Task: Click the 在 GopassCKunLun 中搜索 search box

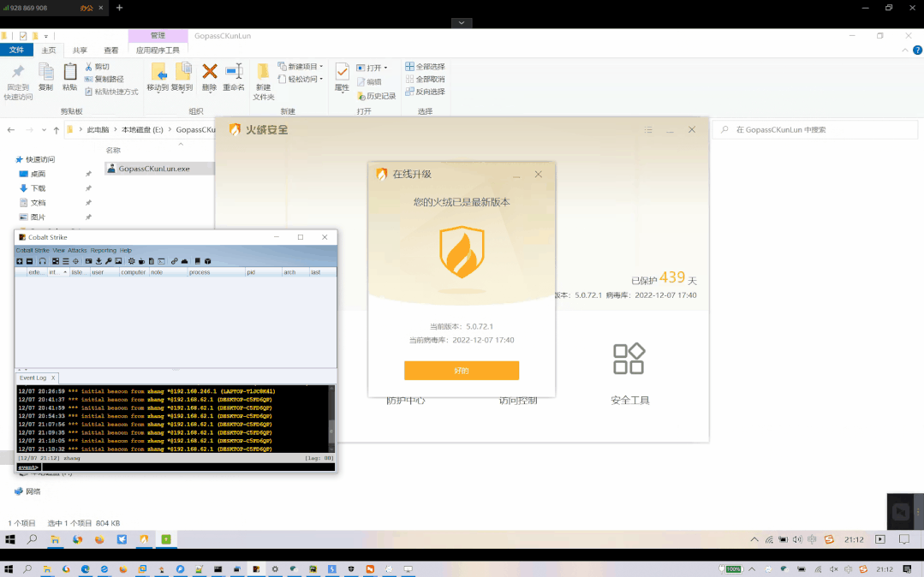Action: click(x=815, y=129)
